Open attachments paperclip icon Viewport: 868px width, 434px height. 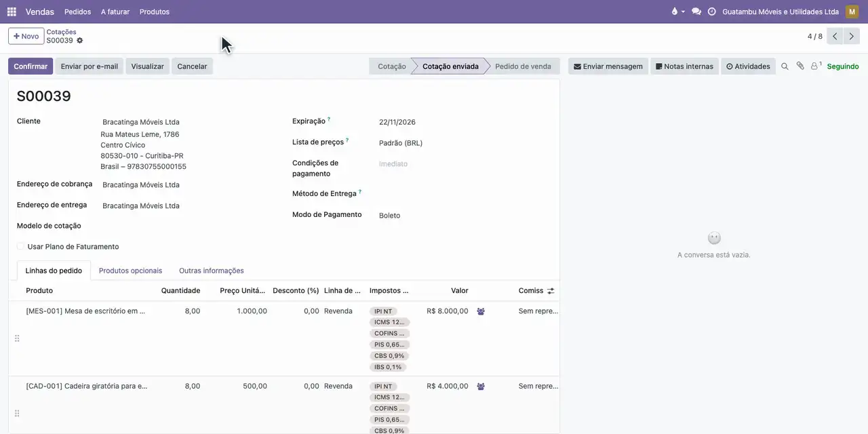pos(800,66)
